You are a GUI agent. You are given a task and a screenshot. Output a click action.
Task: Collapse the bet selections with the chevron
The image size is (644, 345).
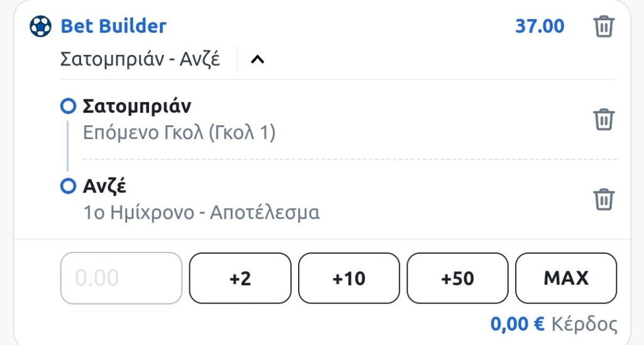pyautogui.click(x=257, y=60)
